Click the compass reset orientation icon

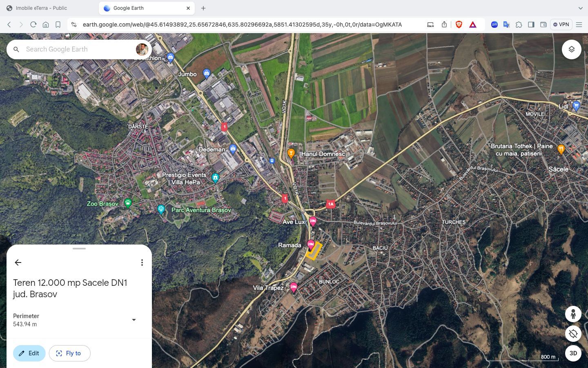point(573,334)
